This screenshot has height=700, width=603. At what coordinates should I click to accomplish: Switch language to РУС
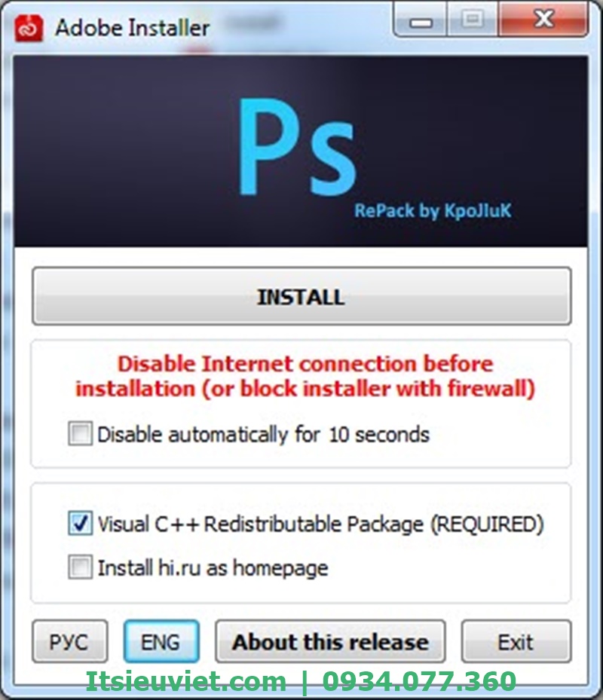click(69, 641)
